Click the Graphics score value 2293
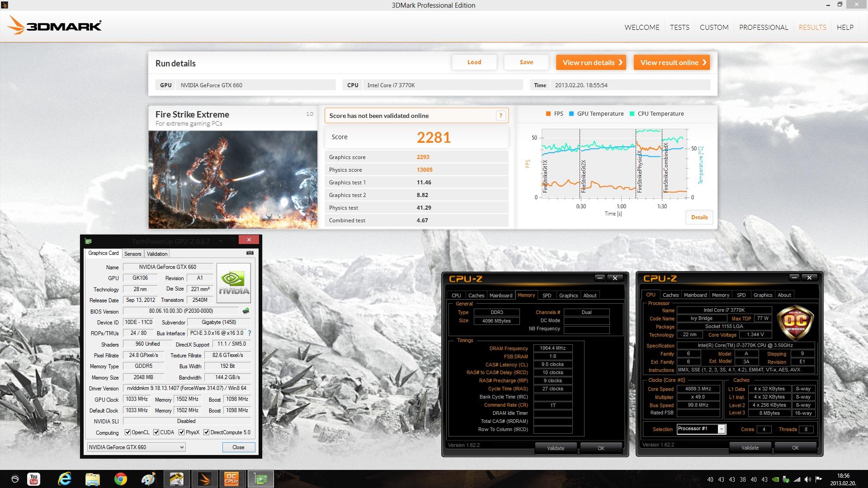Screen dimensions: 868x488 click(x=423, y=157)
